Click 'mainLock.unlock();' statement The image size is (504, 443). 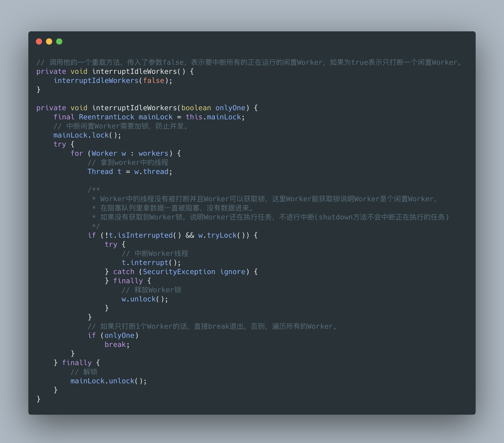click(109, 381)
